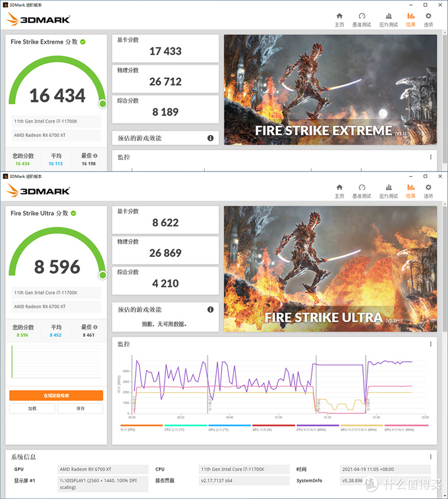448x499 pixels.
Task: Click the combined score 4 210
Action: pyautogui.click(x=165, y=283)
